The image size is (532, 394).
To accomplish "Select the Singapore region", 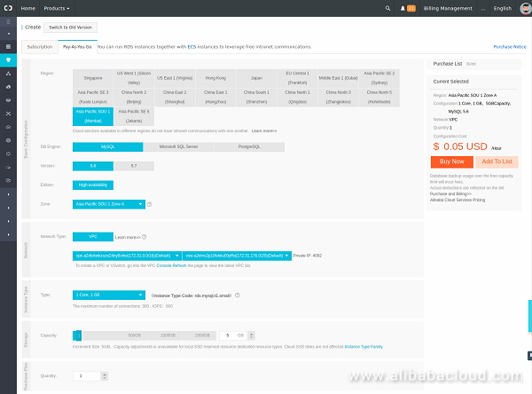I will click(93, 78).
